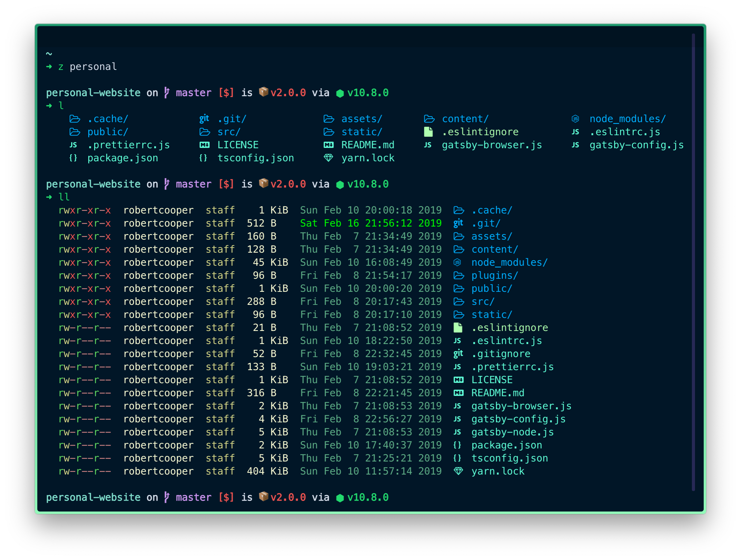This screenshot has height=560, width=741.
Task: Click the markdown icon beside README.md
Action: pos(329,145)
